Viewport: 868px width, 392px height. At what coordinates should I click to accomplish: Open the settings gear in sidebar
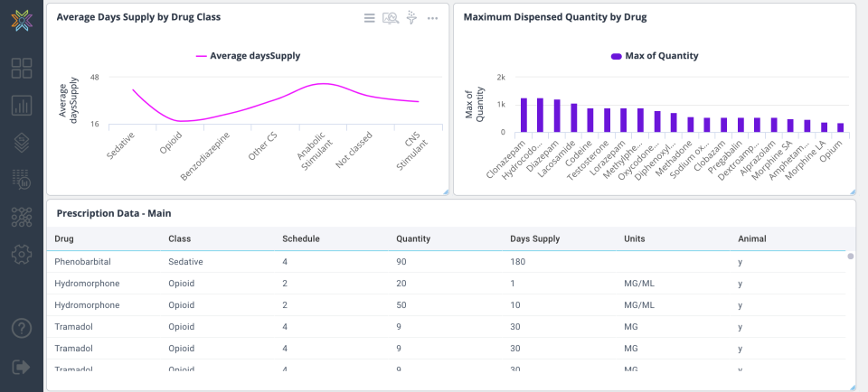[22, 255]
